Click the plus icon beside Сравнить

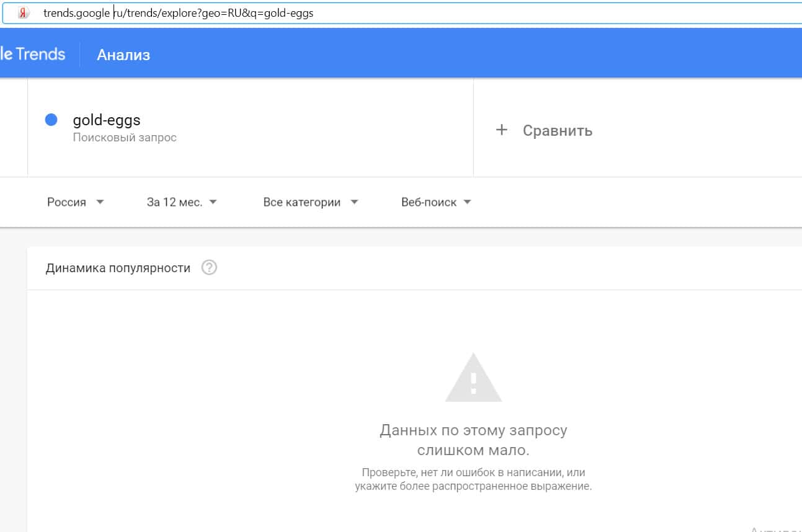(502, 130)
